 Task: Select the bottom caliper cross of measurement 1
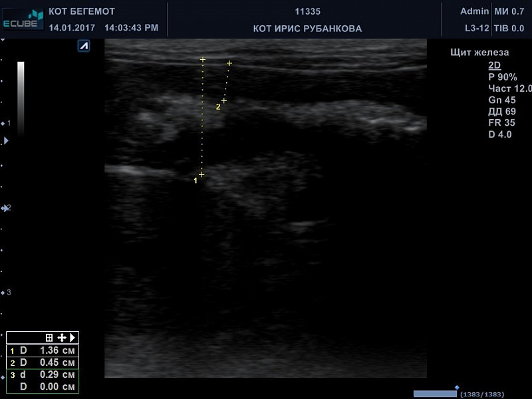tap(201, 174)
